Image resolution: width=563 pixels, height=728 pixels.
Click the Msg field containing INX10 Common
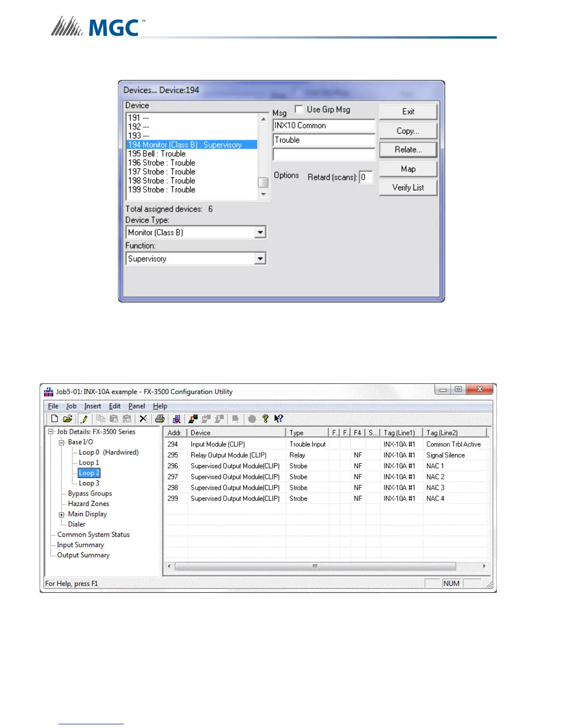click(324, 125)
